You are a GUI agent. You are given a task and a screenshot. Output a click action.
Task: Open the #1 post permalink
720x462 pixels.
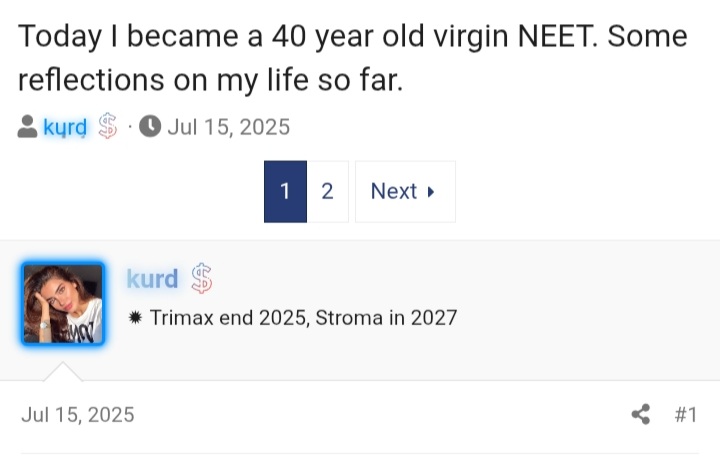click(685, 414)
